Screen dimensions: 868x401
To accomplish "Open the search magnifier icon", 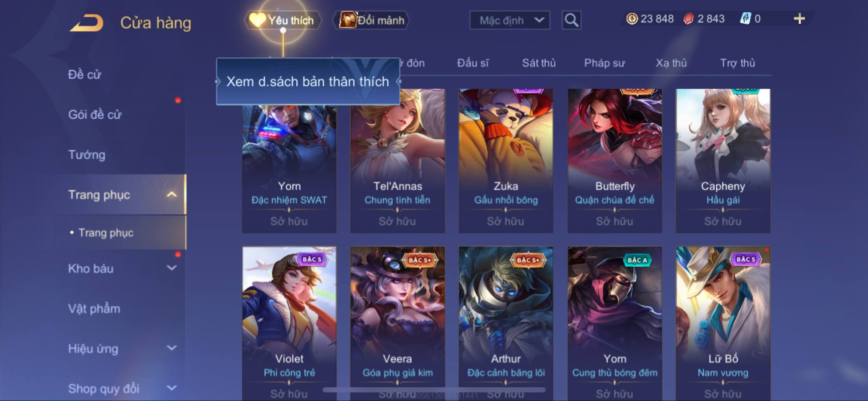I will coord(571,20).
